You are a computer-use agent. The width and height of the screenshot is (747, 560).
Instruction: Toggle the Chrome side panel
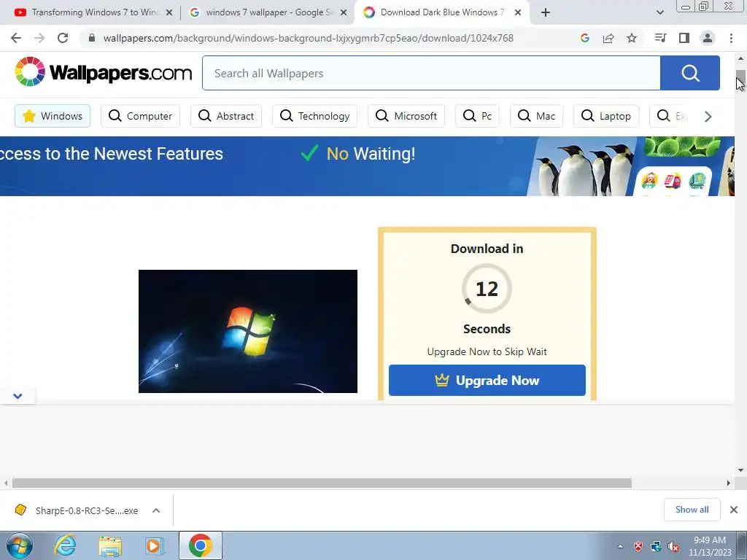(684, 38)
